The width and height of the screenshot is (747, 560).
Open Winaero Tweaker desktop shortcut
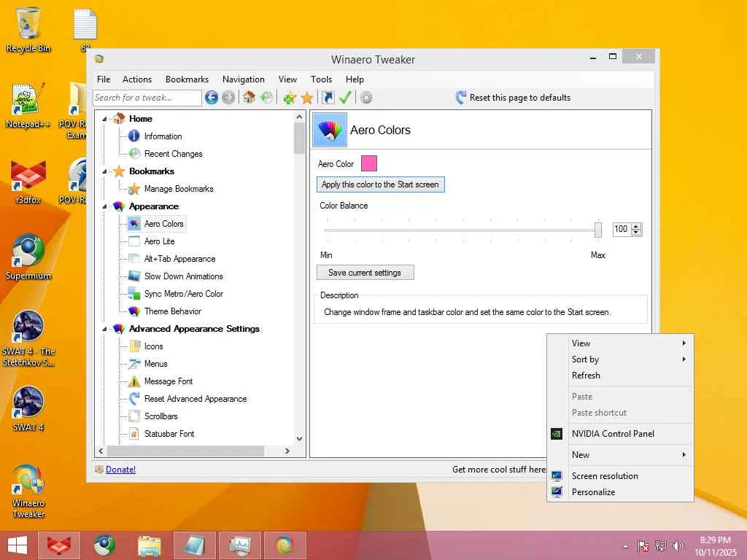tap(28, 491)
